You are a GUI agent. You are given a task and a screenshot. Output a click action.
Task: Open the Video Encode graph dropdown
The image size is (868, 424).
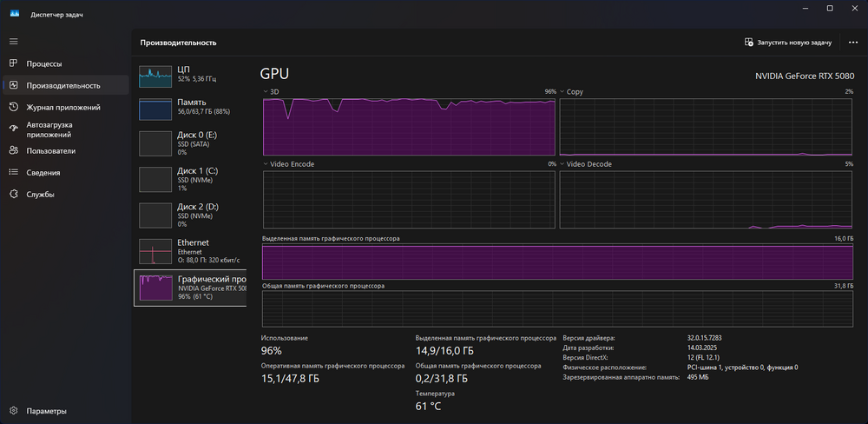[266, 163]
